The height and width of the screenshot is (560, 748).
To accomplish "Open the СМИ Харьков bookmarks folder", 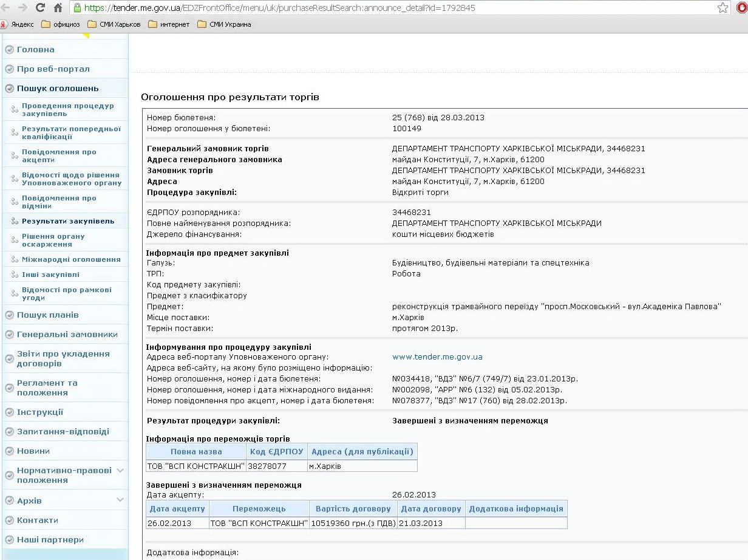I will coord(114,24).
